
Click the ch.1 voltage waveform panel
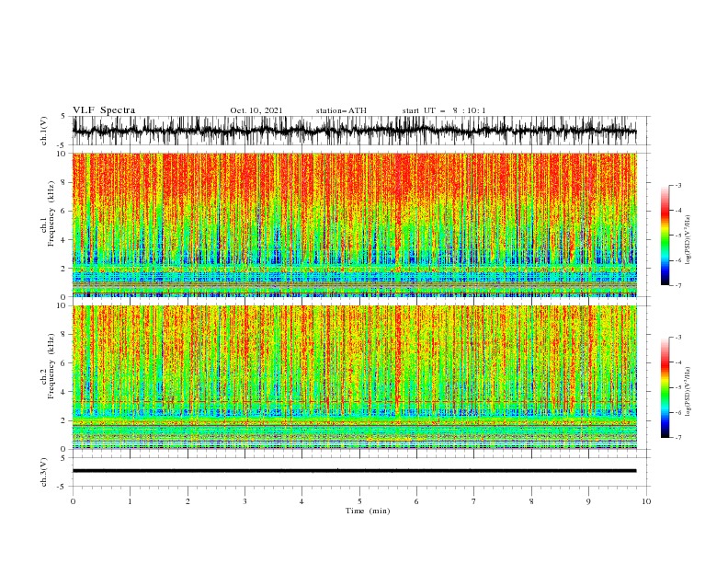click(360, 131)
